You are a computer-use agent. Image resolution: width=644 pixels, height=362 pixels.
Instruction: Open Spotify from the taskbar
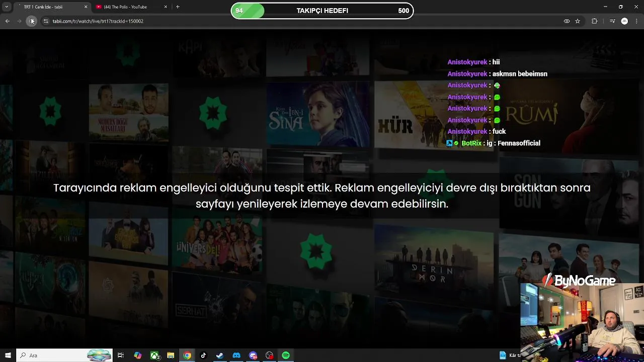pos(286,355)
